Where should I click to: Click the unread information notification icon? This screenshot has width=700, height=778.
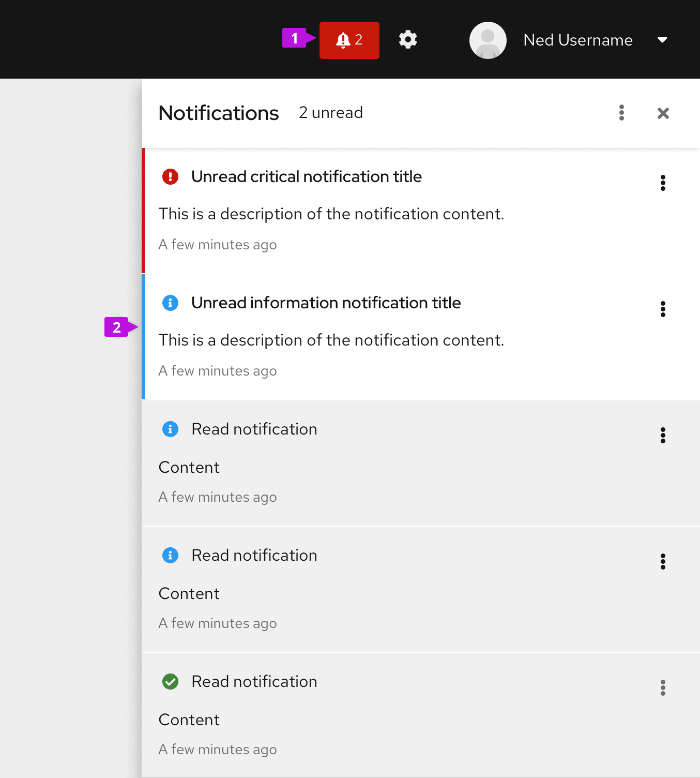click(170, 303)
